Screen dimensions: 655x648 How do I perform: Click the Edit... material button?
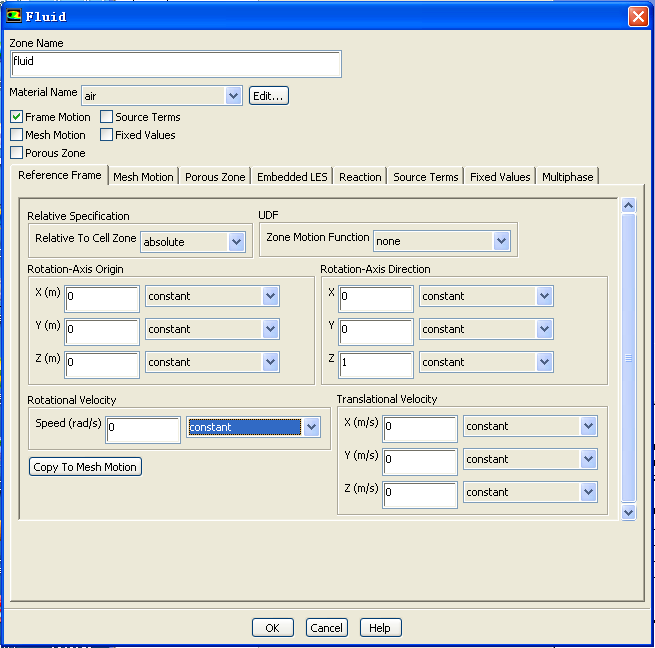269,96
